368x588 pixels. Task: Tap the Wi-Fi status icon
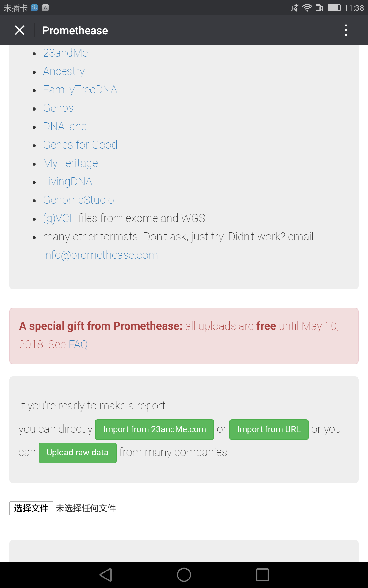tap(307, 8)
